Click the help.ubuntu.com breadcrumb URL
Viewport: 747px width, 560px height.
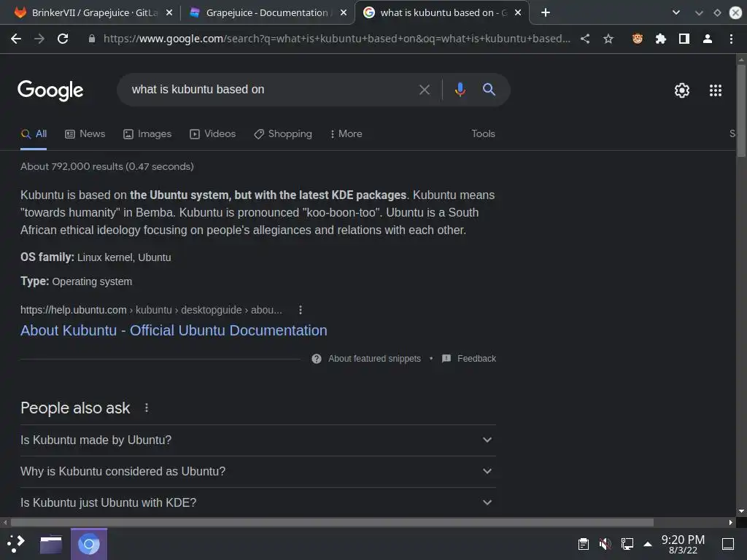[x=151, y=310]
